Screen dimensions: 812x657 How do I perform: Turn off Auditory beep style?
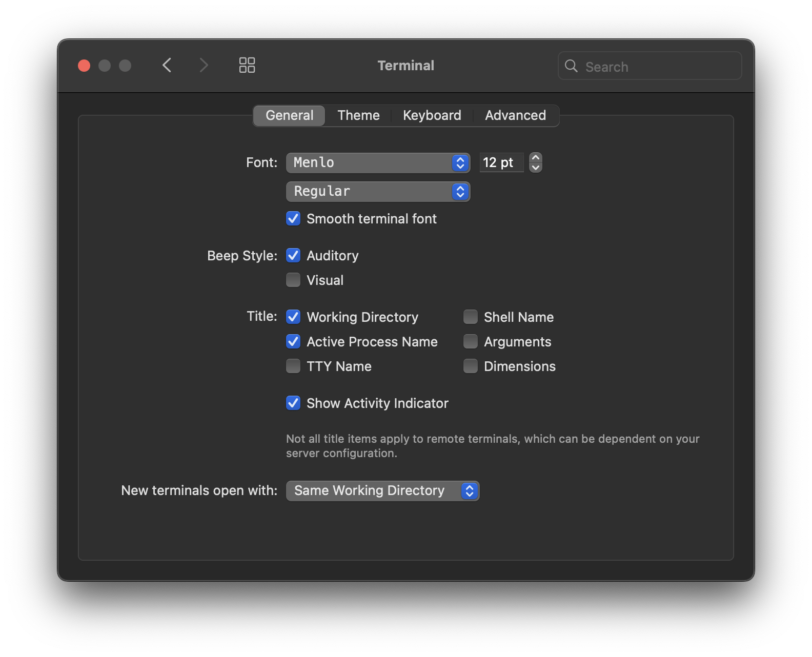(293, 256)
